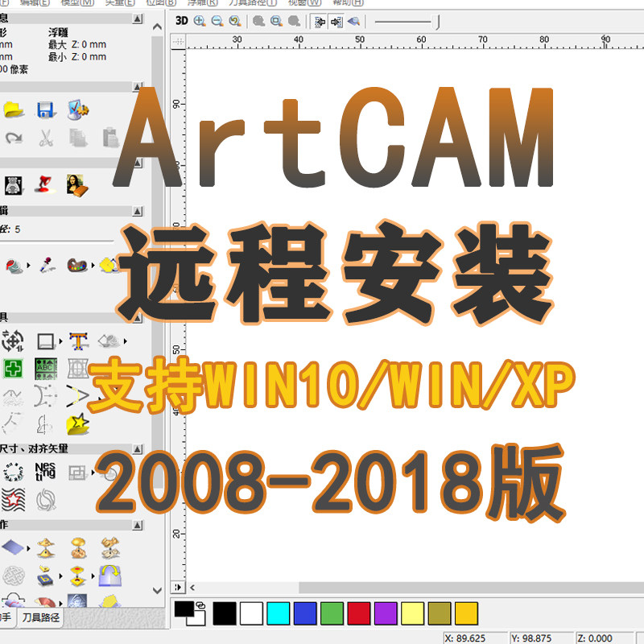The width and height of the screenshot is (644, 644).
Task: Expand the blue plane relief flyout arrow
Action: point(28,548)
